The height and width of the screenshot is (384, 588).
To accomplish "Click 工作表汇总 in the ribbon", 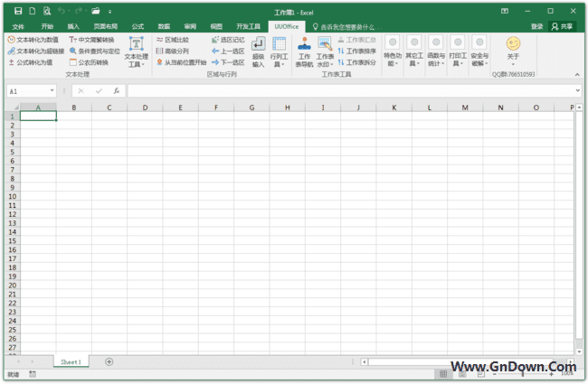I will tap(356, 40).
